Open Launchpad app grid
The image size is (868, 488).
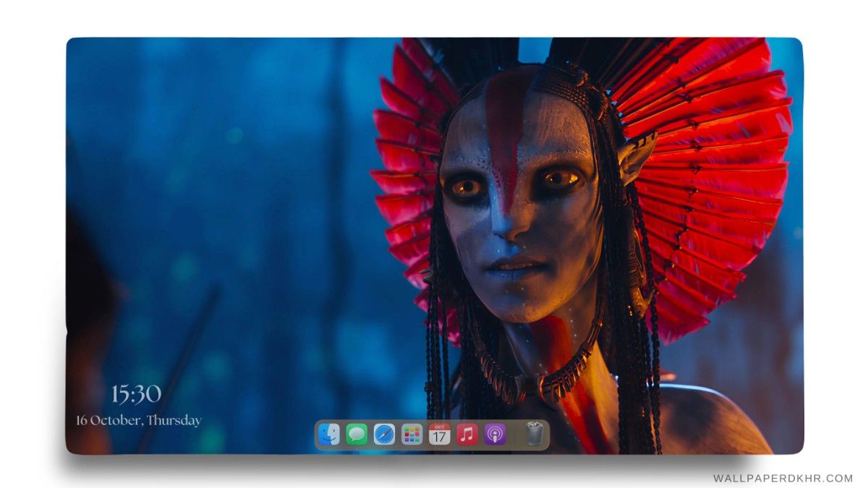point(412,435)
